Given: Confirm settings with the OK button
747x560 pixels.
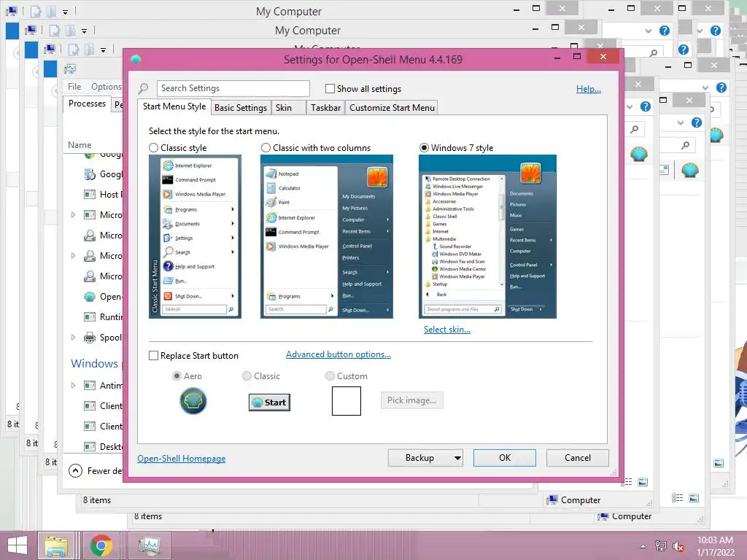Looking at the screenshot, I should click(x=505, y=458).
